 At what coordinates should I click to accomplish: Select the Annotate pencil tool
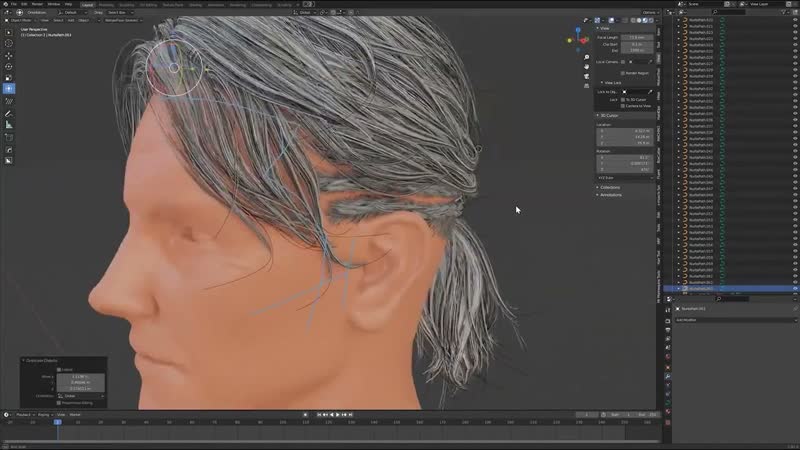coord(9,114)
